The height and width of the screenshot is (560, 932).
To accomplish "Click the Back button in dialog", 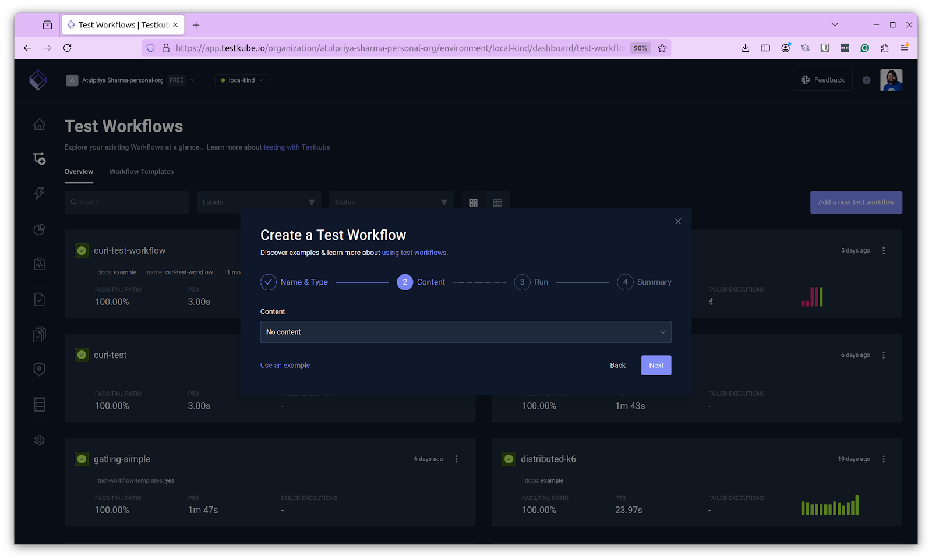I will click(x=618, y=366).
